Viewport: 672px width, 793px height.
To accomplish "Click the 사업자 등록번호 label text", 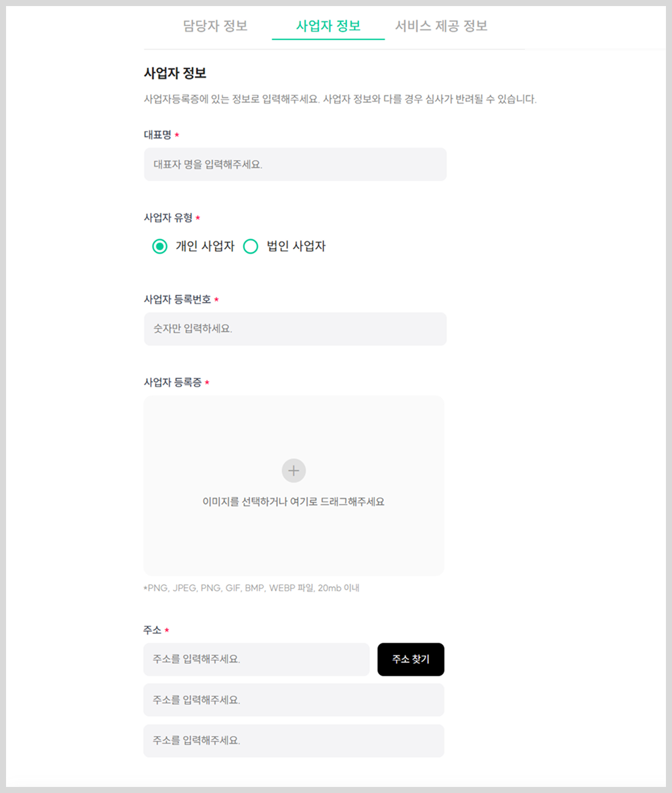I will click(x=177, y=299).
